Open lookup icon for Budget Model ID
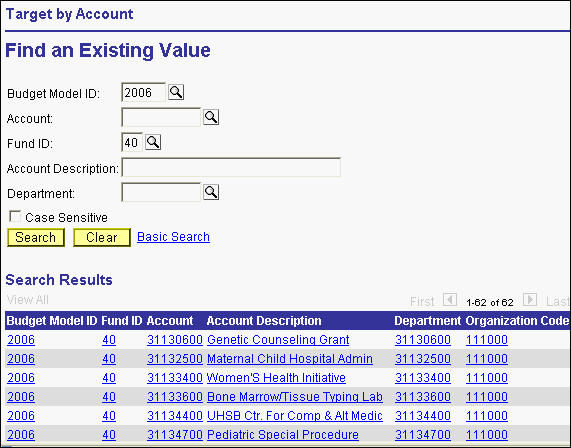Viewport: 571px width, 448px height. pyautogui.click(x=176, y=93)
